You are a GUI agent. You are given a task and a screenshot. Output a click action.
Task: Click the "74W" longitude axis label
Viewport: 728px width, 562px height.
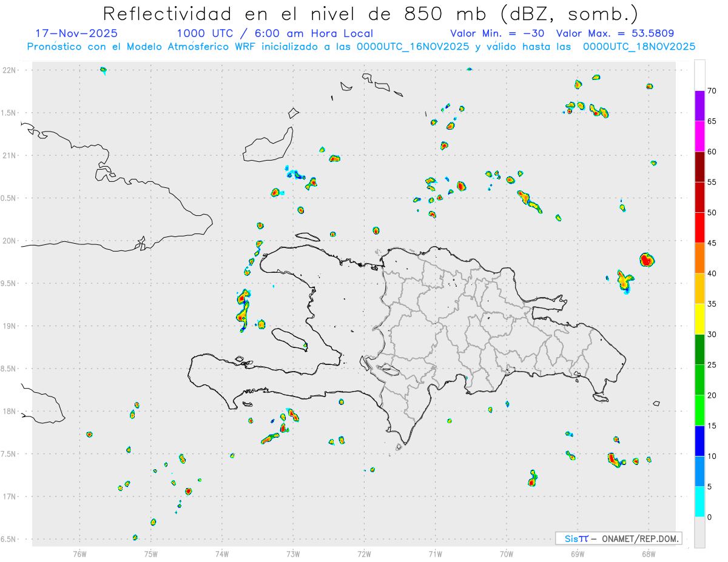click(x=222, y=554)
